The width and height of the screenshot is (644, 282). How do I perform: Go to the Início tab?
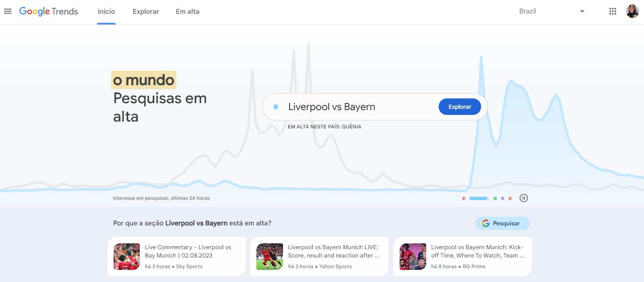coord(106,12)
